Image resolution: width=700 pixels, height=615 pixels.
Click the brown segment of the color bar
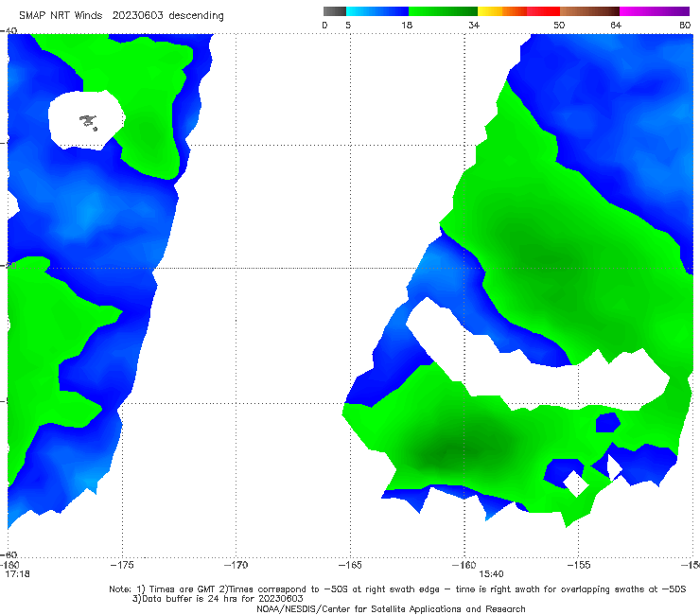[589, 11]
